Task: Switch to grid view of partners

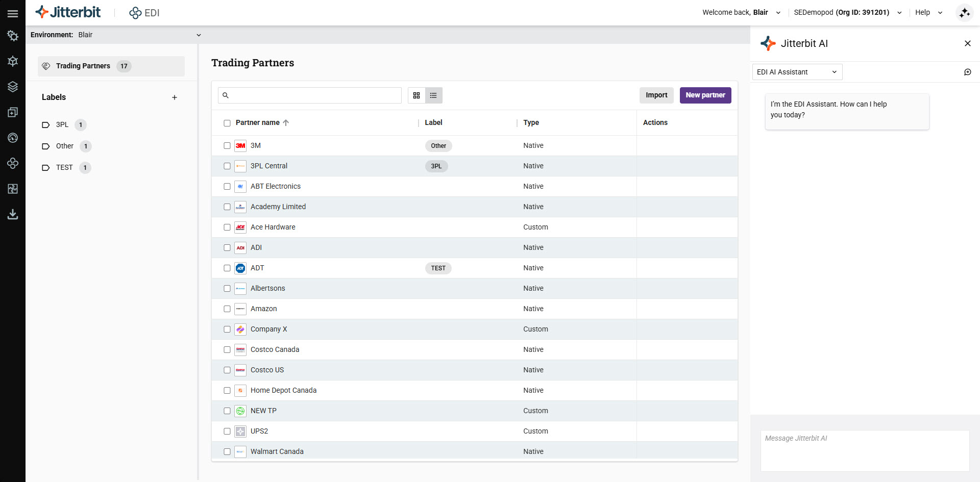Action: pos(416,95)
